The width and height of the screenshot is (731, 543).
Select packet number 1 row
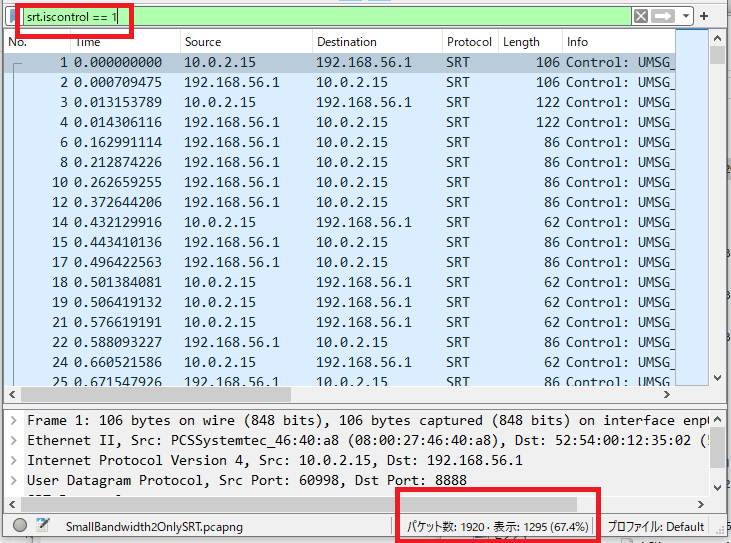[x=339, y=62]
